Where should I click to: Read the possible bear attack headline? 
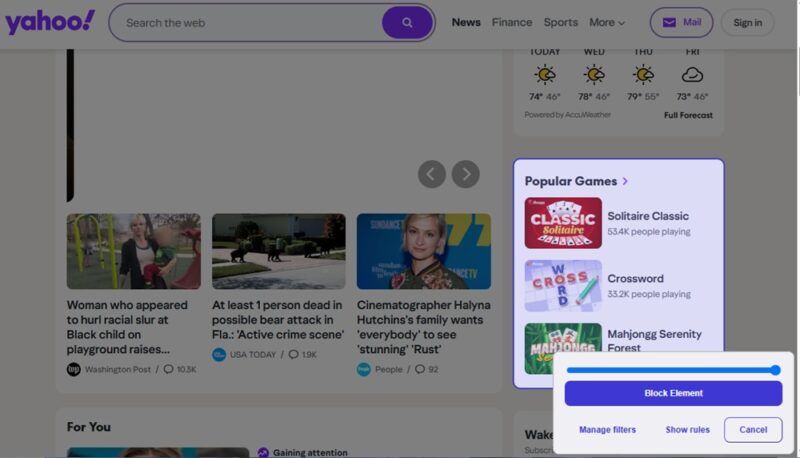[278, 320]
